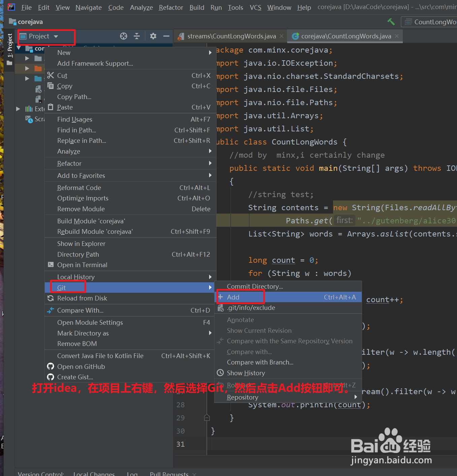Click the corejava breadcrumb in navigation bar
Image resolution: width=457 pixels, height=476 pixels.
pos(26,22)
